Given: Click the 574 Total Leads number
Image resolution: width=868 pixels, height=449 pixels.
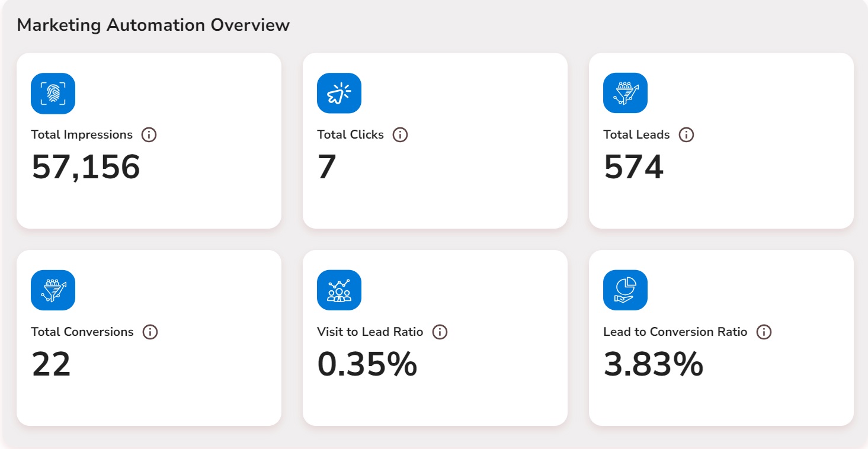Looking at the screenshot, I should (x=633, y=167).
